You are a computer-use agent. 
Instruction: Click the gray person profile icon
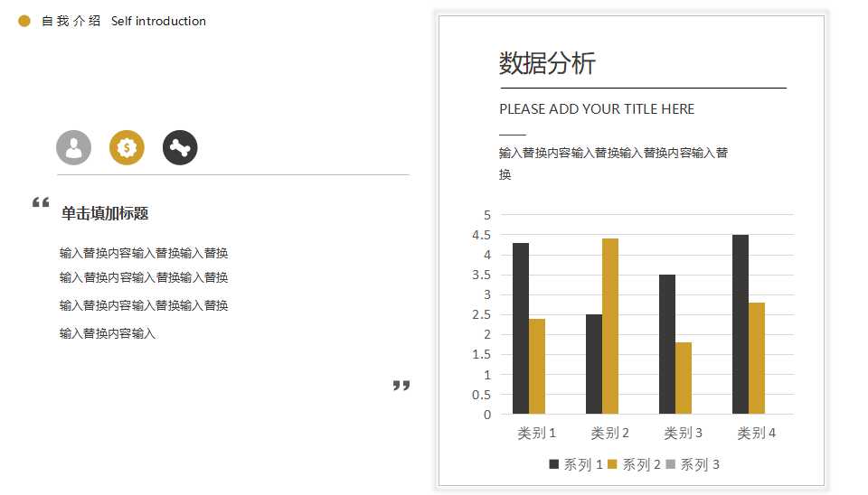(73, 147)
